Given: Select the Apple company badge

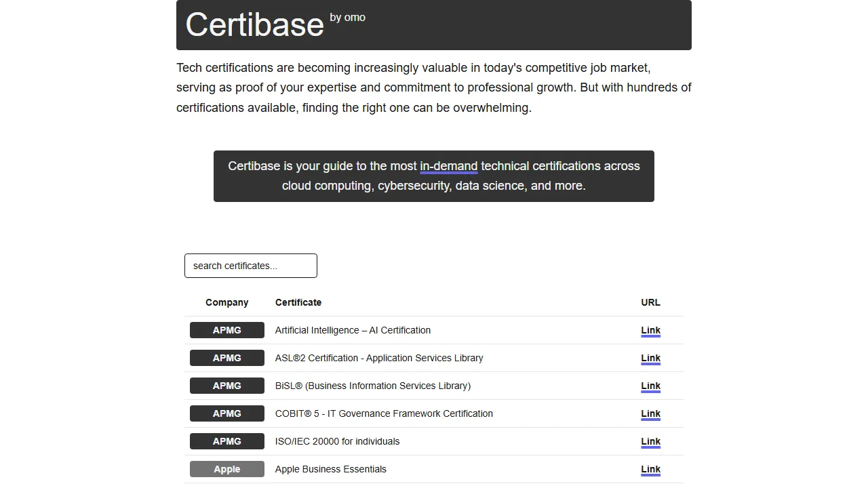Looking at the screenshot, I should (x=226, y=469).
